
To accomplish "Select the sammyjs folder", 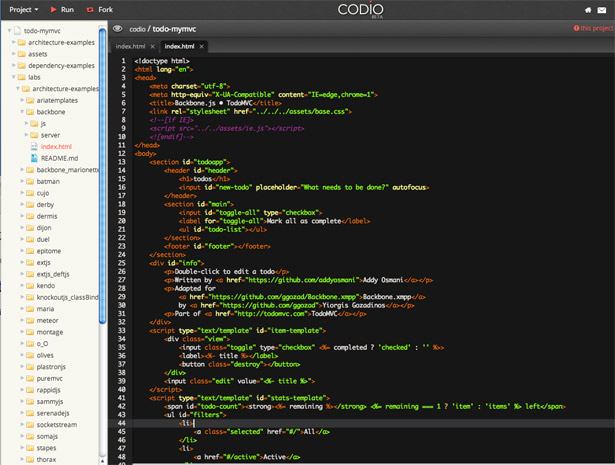I will pos(50,401).
